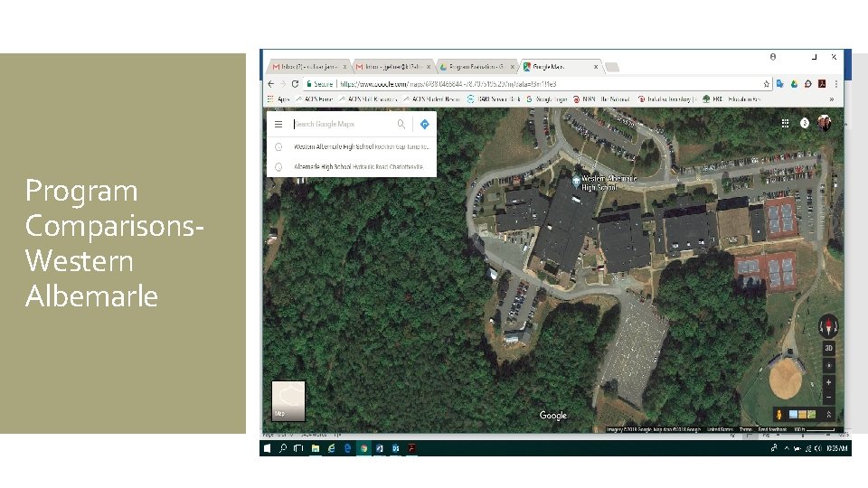Select the Albemarle High School suggestion
Viewport: 868px width, 488px height.
[352, 166]
